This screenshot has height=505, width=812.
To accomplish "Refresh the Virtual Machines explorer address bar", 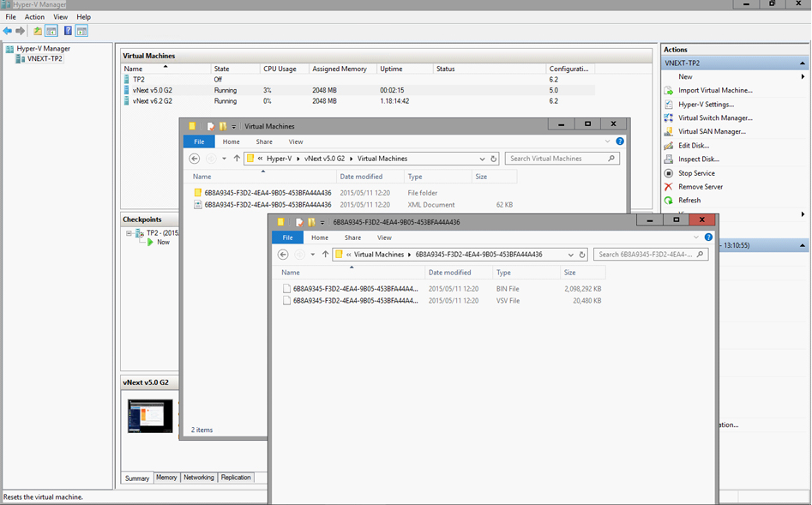I will 494,159.
